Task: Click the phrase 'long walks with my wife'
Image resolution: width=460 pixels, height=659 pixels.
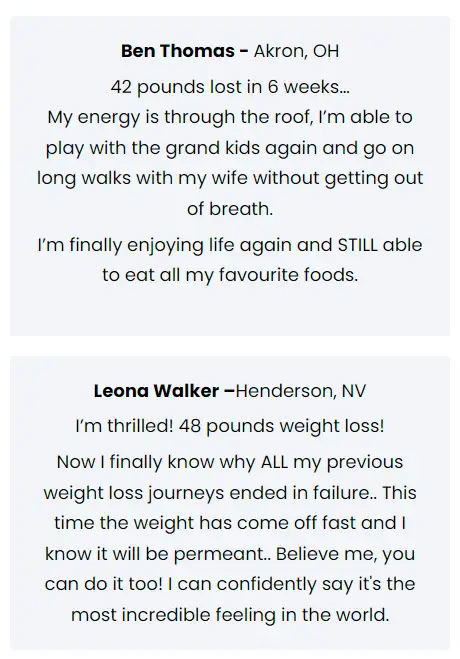Action: click(x=143, y=178)
